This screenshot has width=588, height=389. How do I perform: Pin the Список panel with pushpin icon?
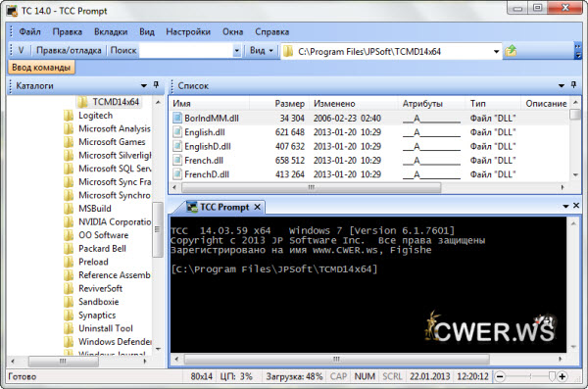click(573, 85)
